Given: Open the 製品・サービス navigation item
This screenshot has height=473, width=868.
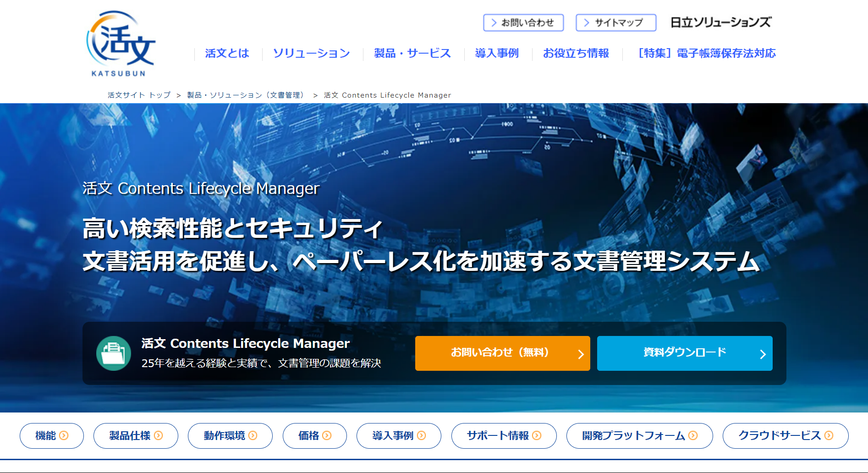Looking at the screenshot, I should coord(412,54).
